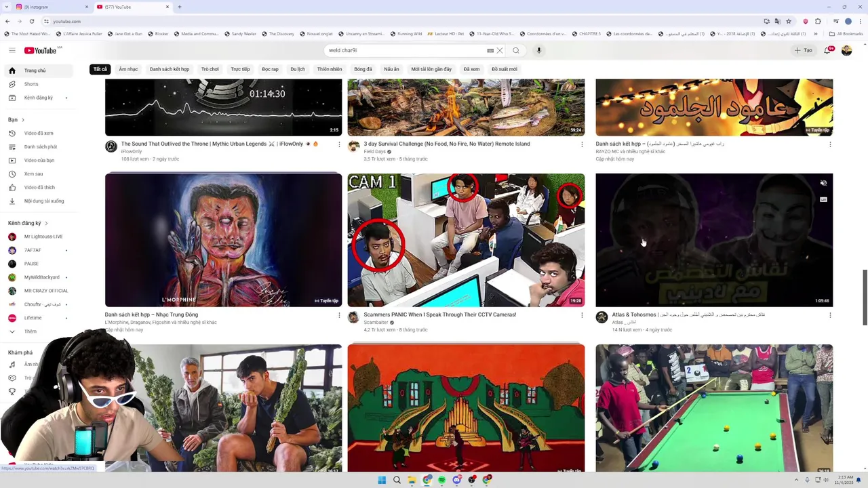Image resolution: width=868 pixels, height=488 pixels.
Task: Open the Windows Start menu
Action: pos(382,480)
